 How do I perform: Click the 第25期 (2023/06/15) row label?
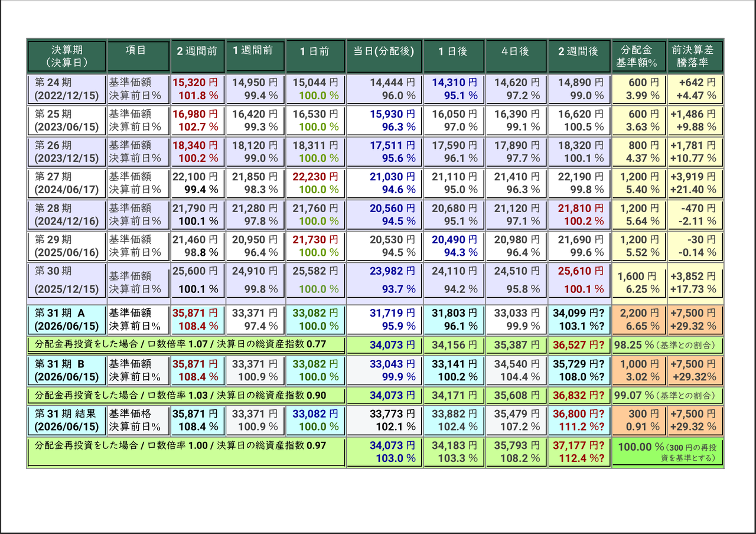[x=67, y=121]
